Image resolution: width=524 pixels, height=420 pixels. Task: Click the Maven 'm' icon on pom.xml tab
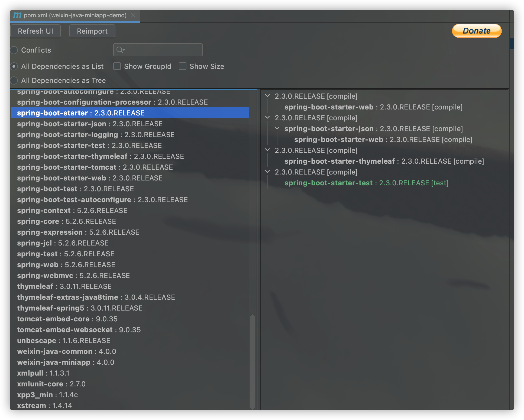[17, 15]
